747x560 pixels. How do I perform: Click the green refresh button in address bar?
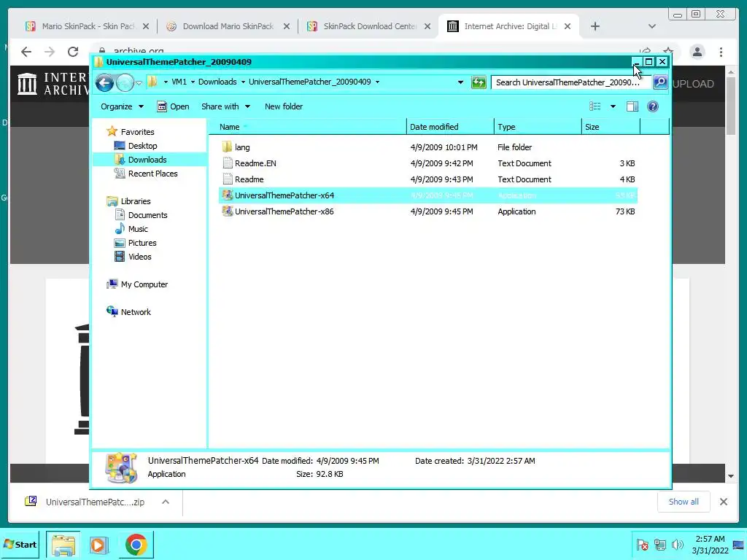pyautogui.click(x=479, y=82)
